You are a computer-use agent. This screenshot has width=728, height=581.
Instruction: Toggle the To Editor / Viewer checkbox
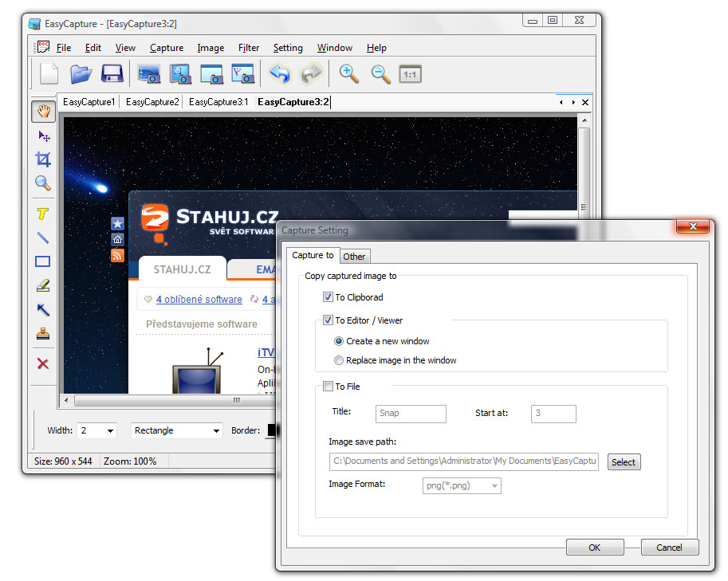coord(328,320)
